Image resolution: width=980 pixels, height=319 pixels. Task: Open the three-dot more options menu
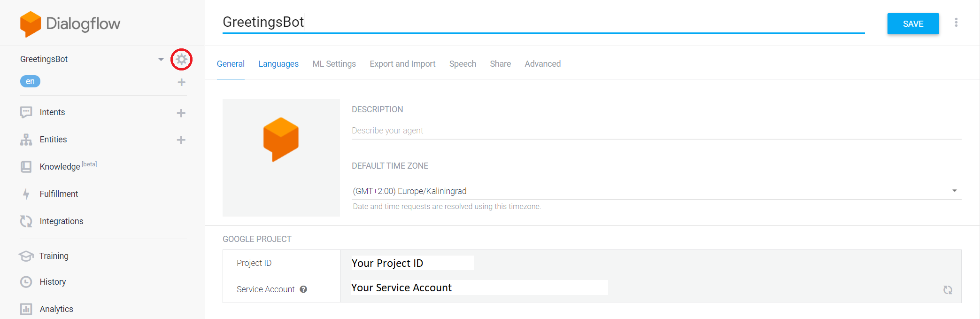956,23
